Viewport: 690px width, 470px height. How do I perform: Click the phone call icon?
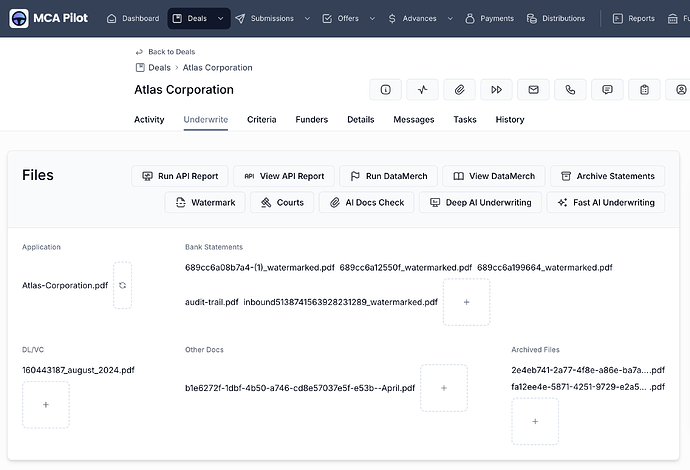[570, 89]
